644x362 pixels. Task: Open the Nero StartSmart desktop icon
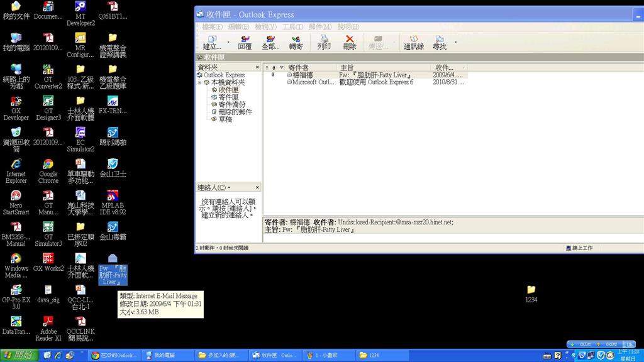coord(16,203)
